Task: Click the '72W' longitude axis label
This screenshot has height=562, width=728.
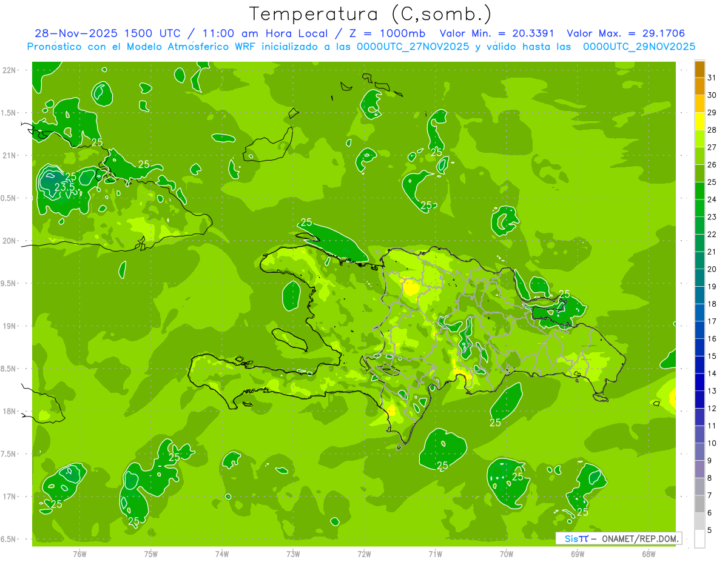Action: [x=364, y=554]
